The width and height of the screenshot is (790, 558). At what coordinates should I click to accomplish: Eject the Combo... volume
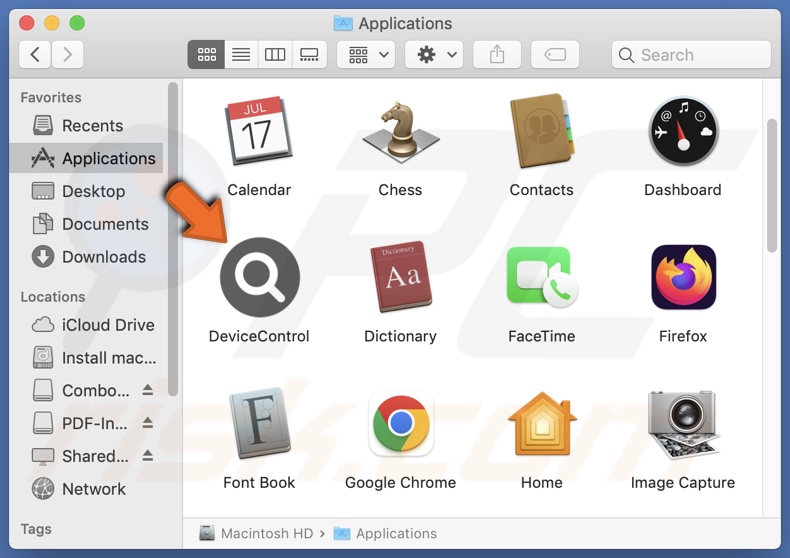click(x=148, y=390)
